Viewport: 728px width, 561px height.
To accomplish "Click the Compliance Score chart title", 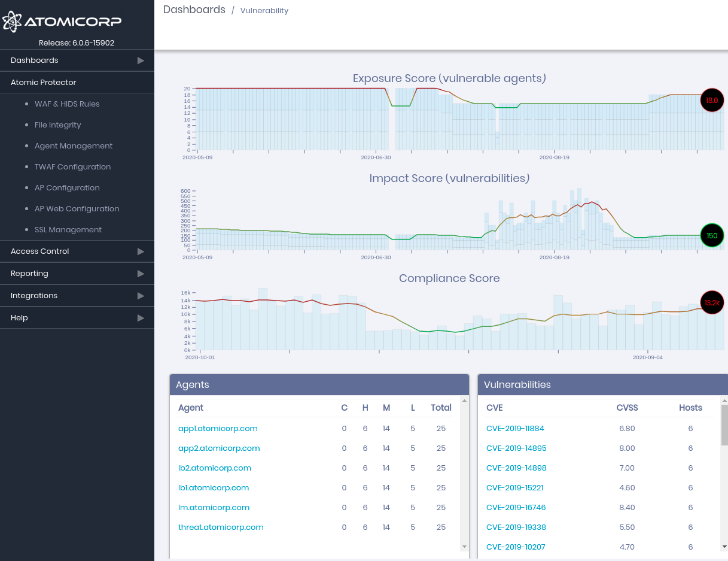I will tap(449, 278).
